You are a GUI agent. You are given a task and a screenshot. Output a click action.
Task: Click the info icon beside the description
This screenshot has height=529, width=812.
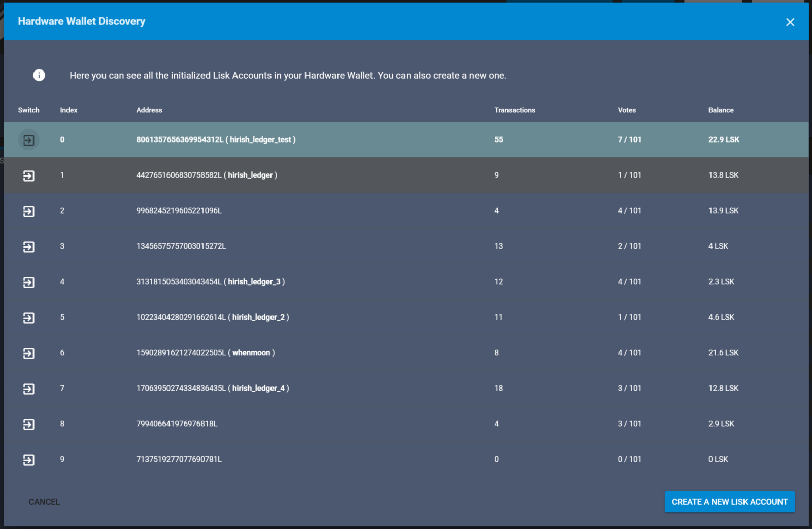point(39,75)
